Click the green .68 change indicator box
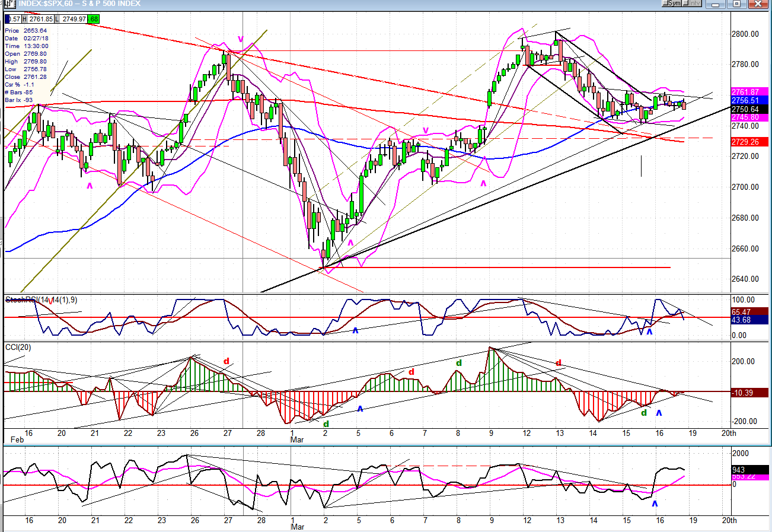 click(93, 20)
